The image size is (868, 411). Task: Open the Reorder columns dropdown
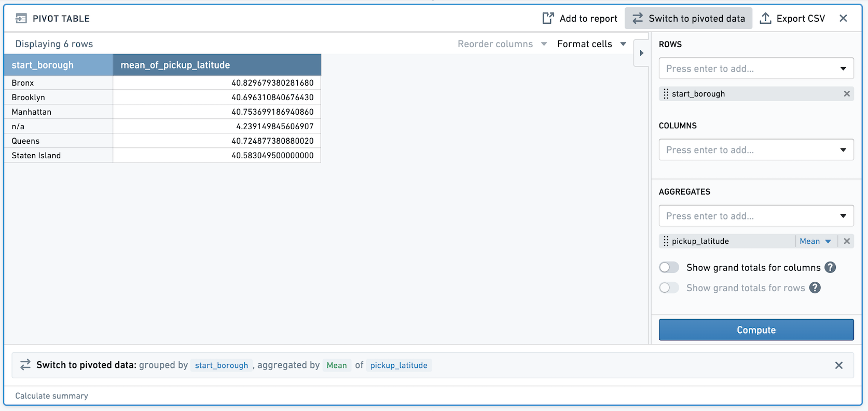(502, 44)
